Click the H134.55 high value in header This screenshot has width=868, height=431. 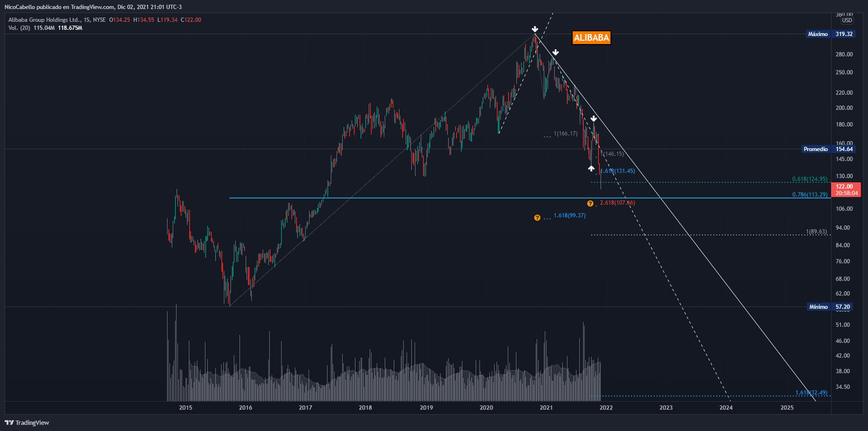(144, 20)
